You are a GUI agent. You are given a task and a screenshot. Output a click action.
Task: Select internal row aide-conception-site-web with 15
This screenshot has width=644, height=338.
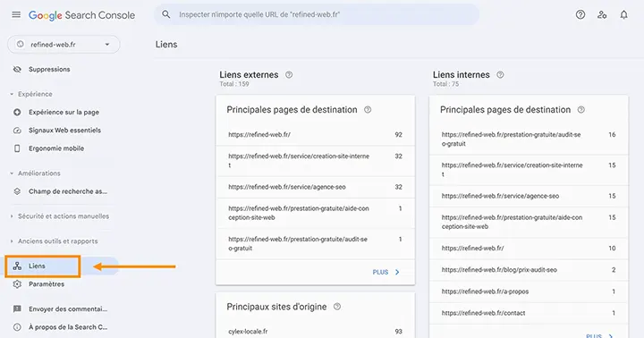click(x=529, y=222)
